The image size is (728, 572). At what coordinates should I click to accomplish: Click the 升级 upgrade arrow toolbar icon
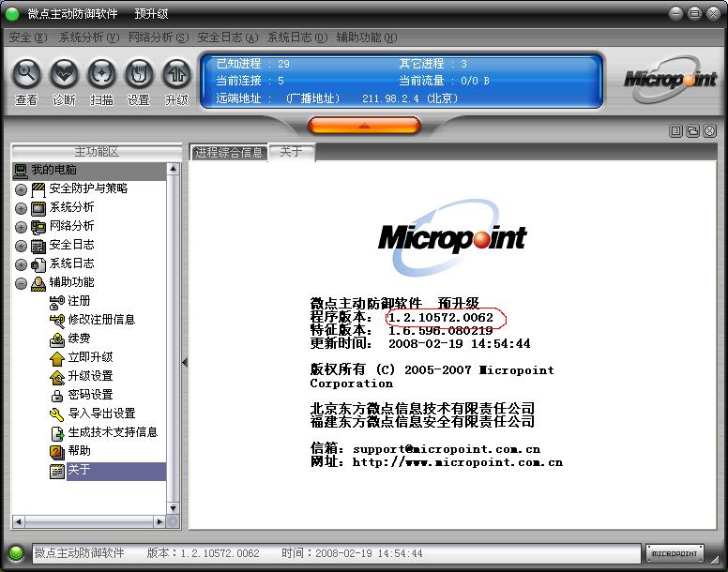[176, 73]
